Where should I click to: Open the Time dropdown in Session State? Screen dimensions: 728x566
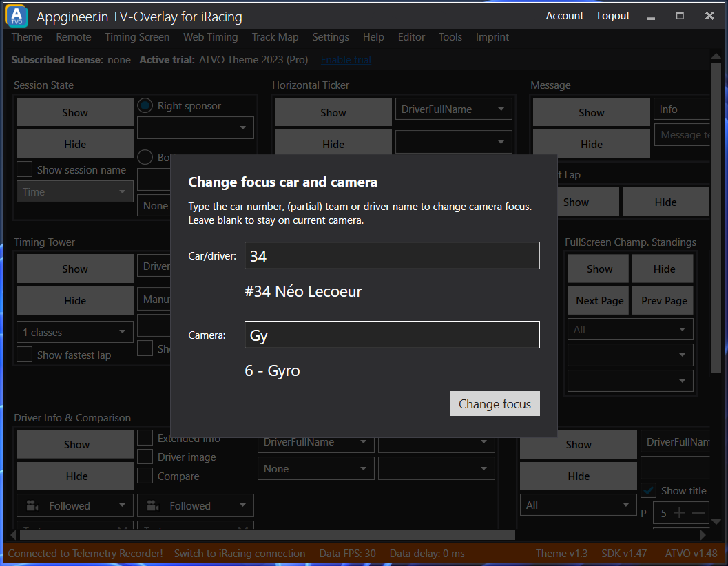(x=75, y=191)
